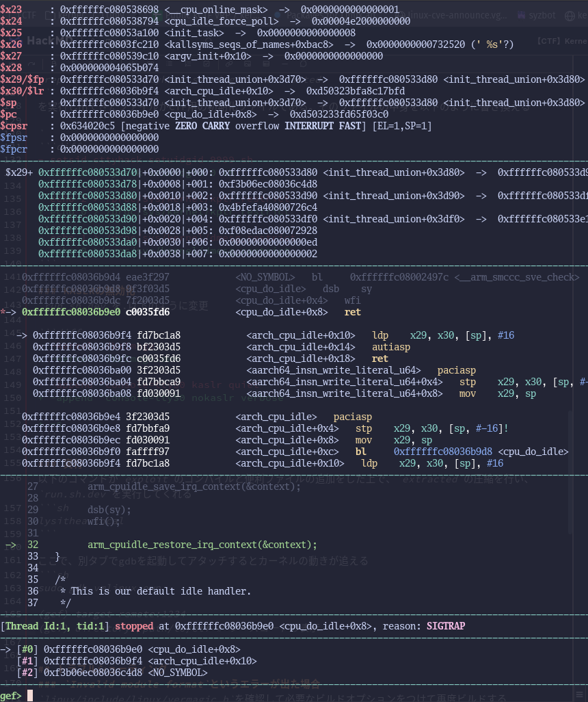Select the $pc register name
This screenshot has width=588, height=702.
8,114
